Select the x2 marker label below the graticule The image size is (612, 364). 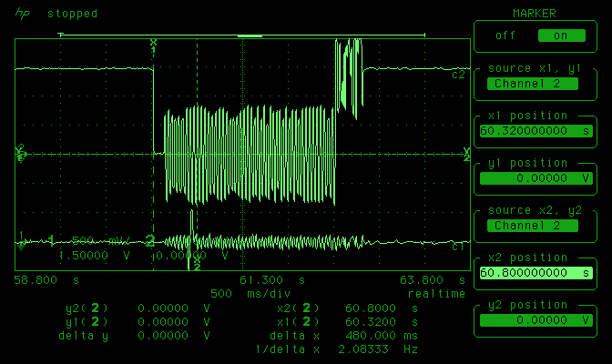coord(197,264)
